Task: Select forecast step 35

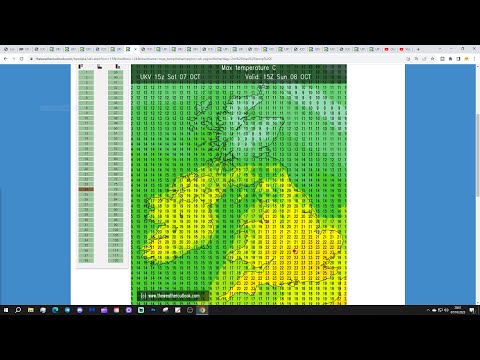Action: coord(86,245)
